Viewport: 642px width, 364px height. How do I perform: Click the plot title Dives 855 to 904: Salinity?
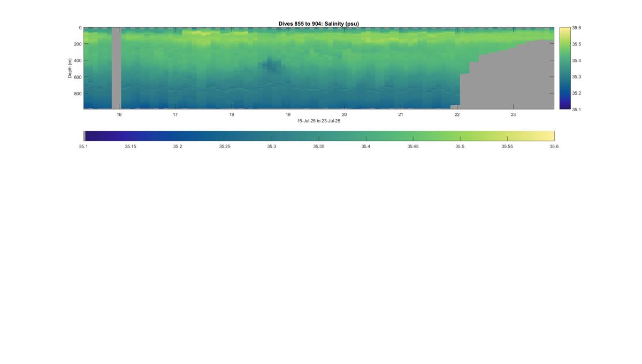pos(319,24)
